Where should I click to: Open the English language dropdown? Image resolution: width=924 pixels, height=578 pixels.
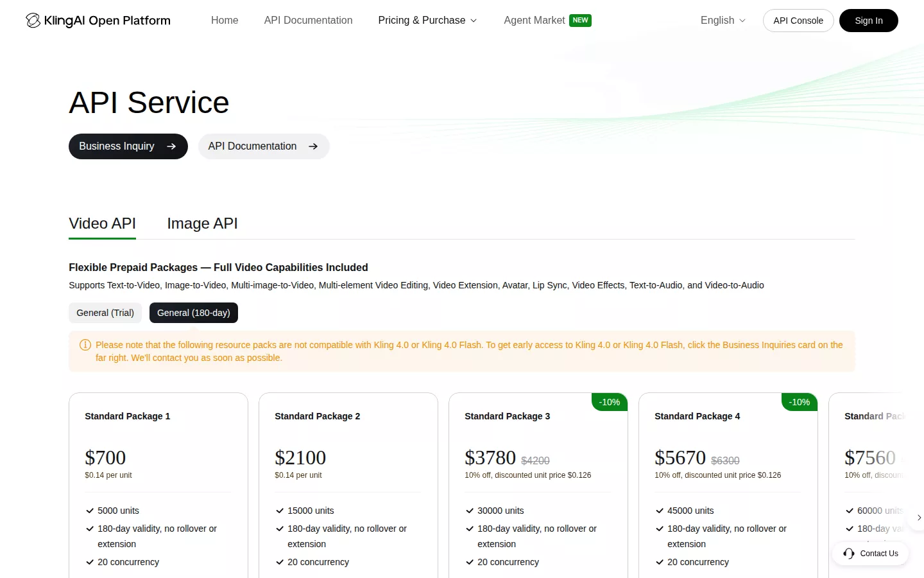point(723,21)
